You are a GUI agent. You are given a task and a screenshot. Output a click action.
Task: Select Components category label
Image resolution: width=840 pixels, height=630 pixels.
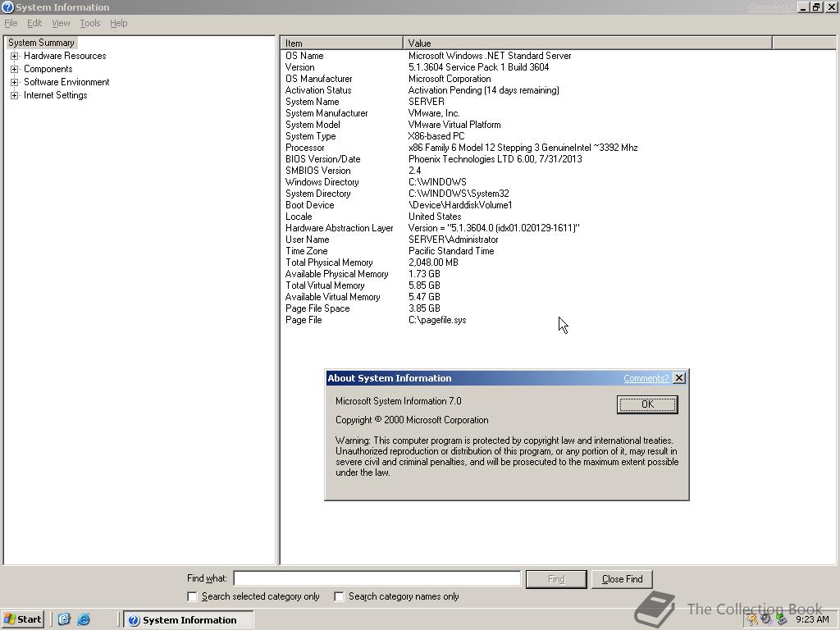point(48,69)
